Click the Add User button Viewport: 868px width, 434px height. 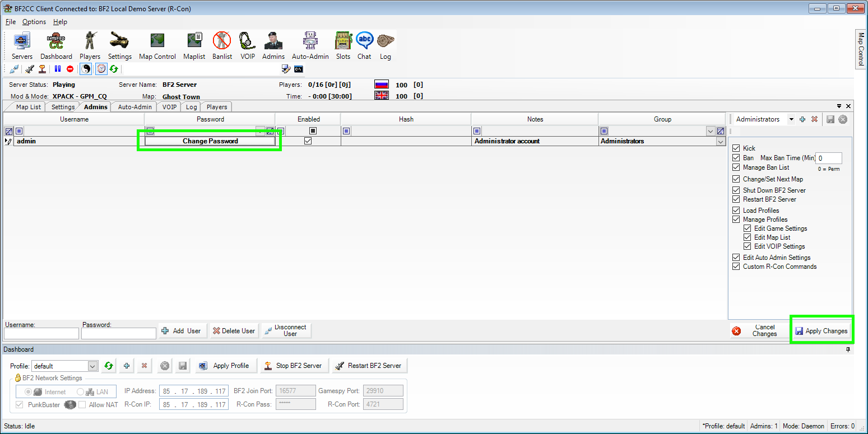point(182,331)
